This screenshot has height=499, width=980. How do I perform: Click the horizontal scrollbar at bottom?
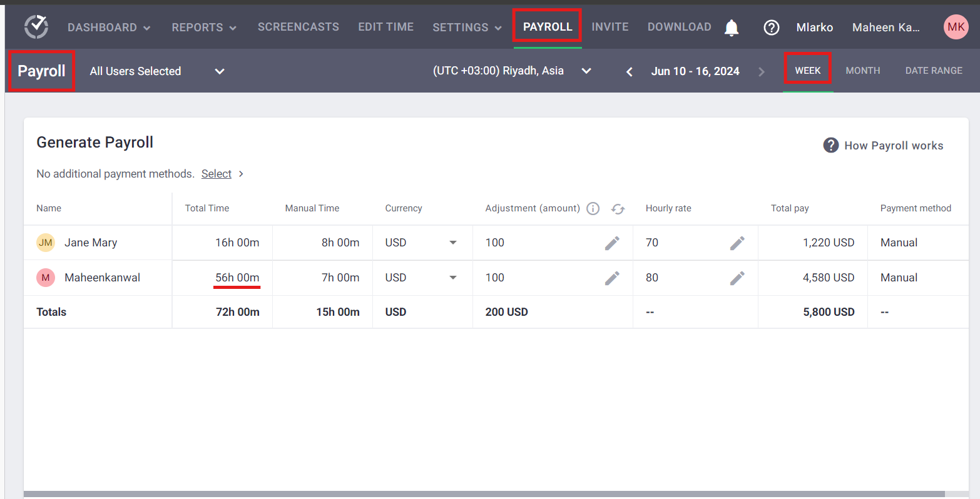coord(484,494)
